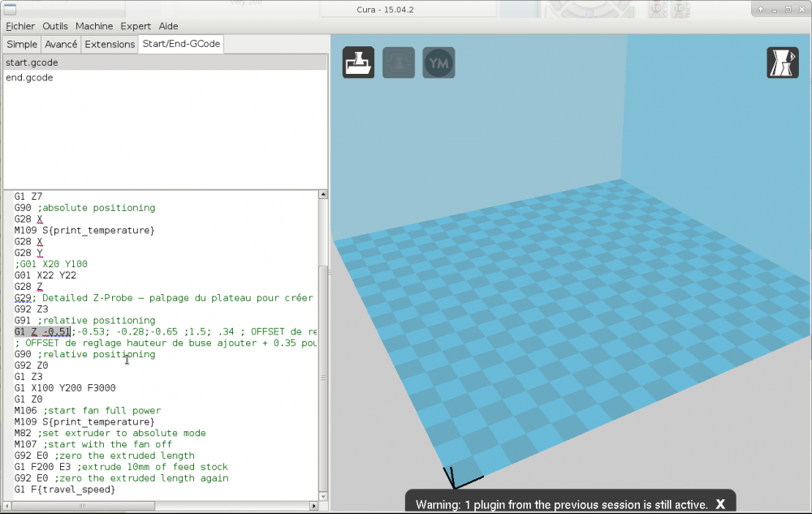Image resolution: width=812 pixels, height=514 pixels.
Task: Click the 'G29; Detailed Z-Probe' line
Action: coord(164,298)
